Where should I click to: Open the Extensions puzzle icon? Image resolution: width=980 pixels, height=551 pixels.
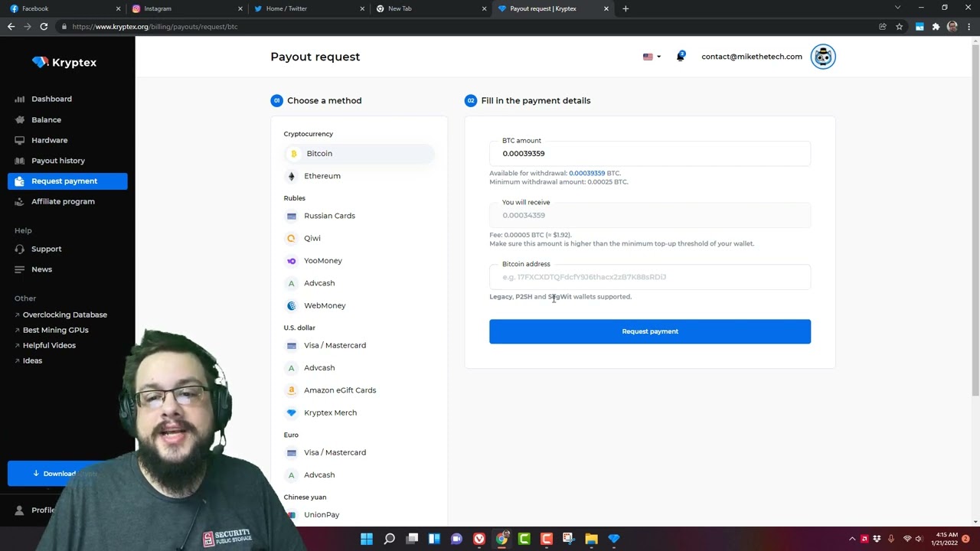click(x=936, y=27)
